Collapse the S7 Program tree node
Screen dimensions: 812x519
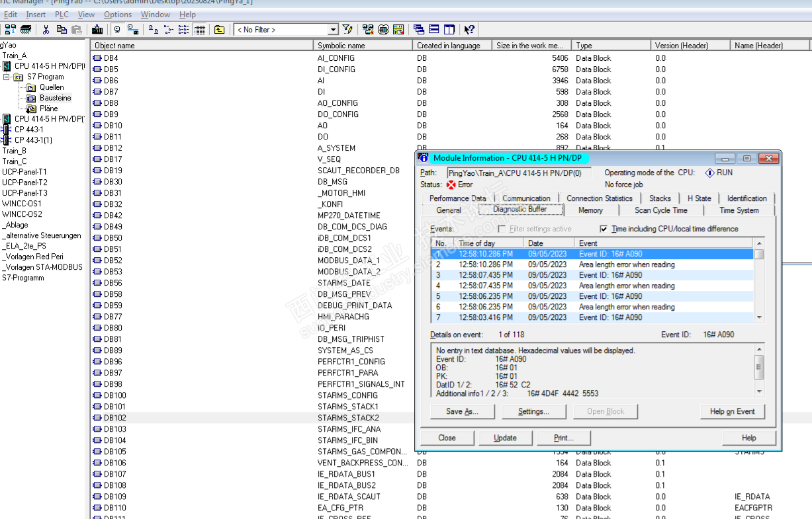[x=6, y=77]
